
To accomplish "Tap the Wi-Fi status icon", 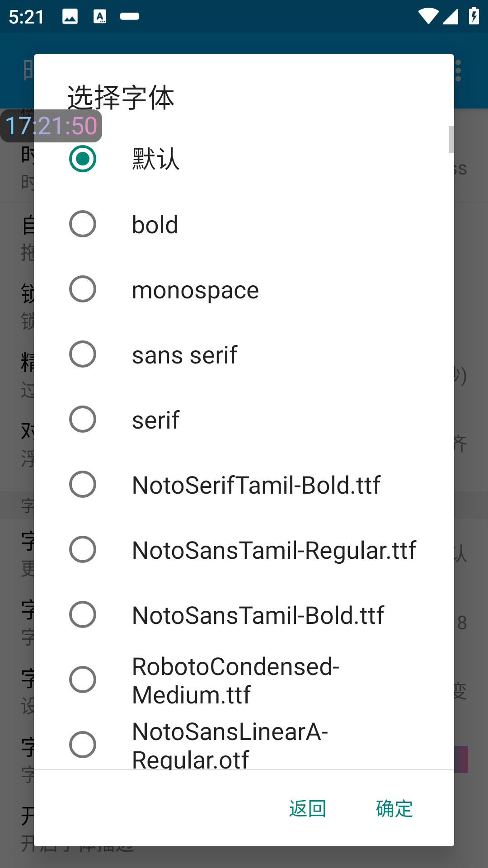I will [x=427, y=17].
